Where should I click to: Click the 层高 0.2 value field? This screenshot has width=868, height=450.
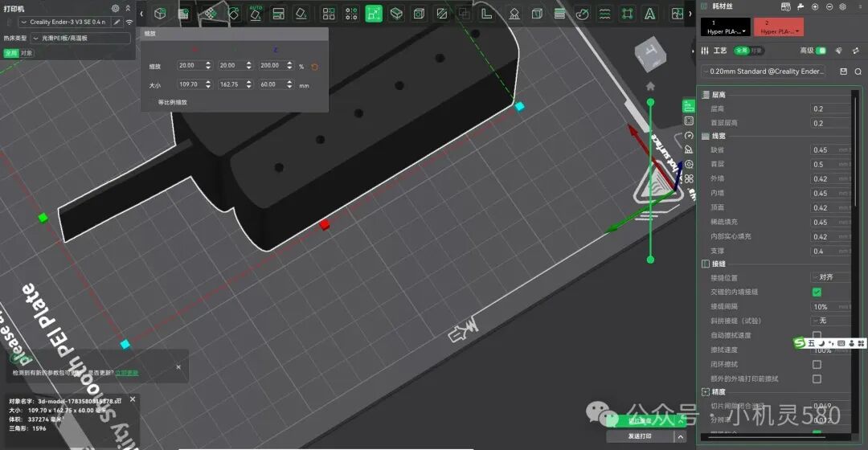tap(830, 109)
